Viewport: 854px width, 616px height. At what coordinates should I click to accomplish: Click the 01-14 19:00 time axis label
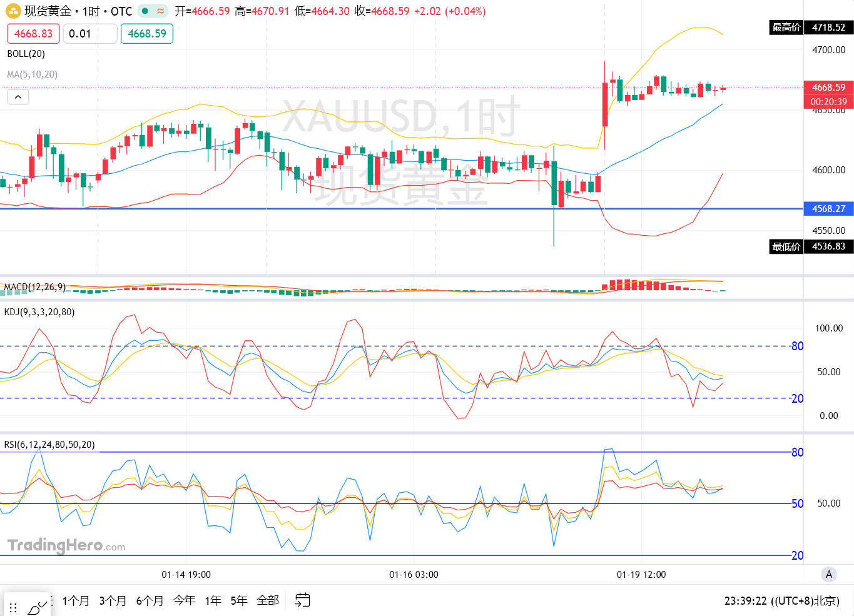(x=186, y=575)
